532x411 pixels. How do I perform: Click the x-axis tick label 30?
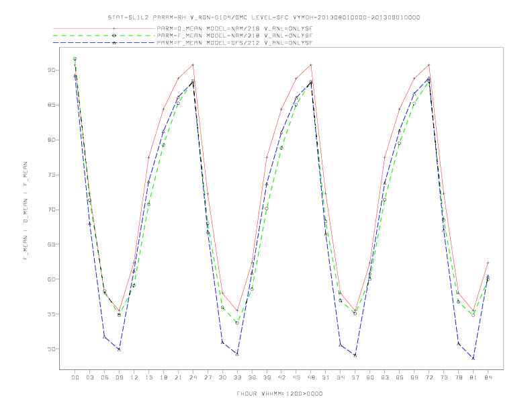click(x=222, y=377)
